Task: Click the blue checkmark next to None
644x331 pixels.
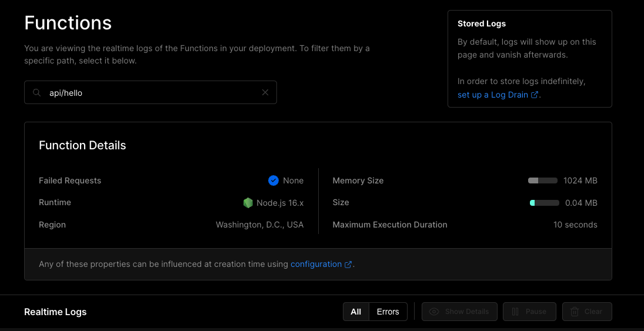Action: pyautogui.click(x=273, y=180)
